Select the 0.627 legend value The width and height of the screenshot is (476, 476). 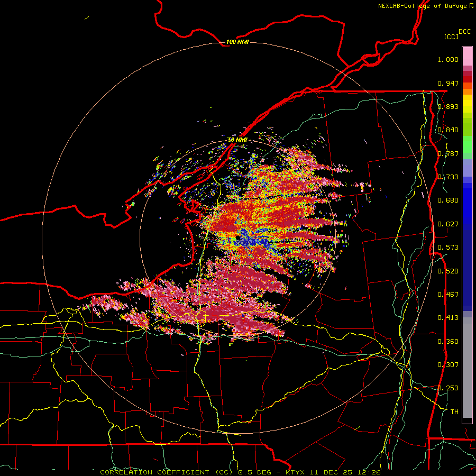[x=448, y=224]
